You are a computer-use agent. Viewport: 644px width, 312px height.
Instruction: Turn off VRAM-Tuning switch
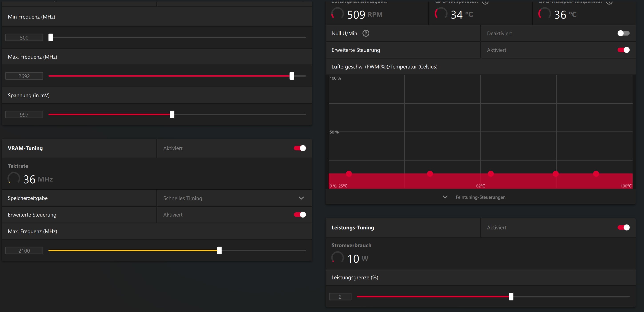tap(300, 148)
